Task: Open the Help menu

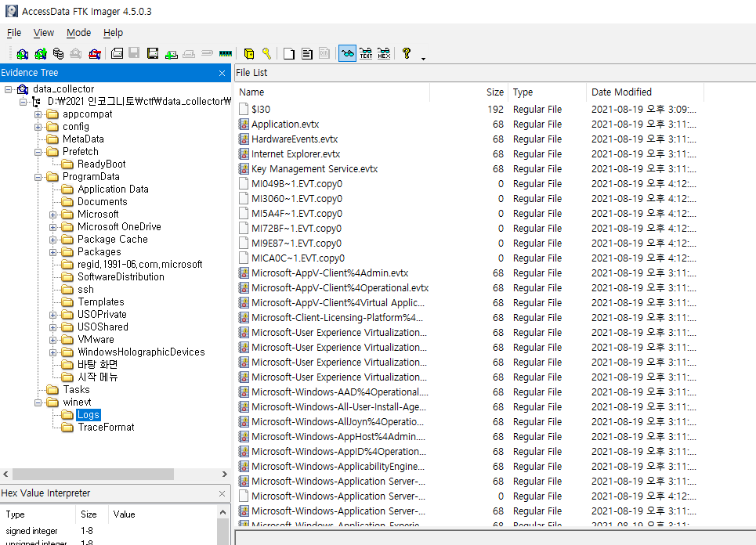Action: tap(114, 33)
